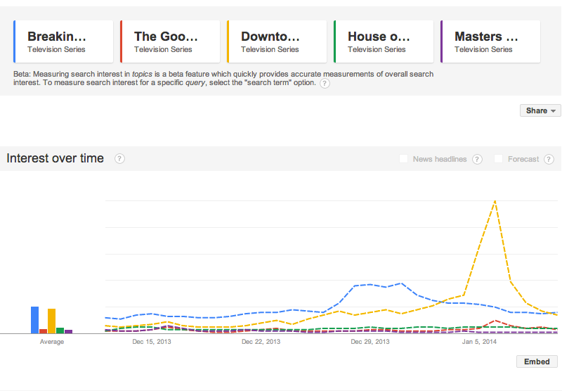Click the red average bar
588x391 pixels.
(43, 331)
